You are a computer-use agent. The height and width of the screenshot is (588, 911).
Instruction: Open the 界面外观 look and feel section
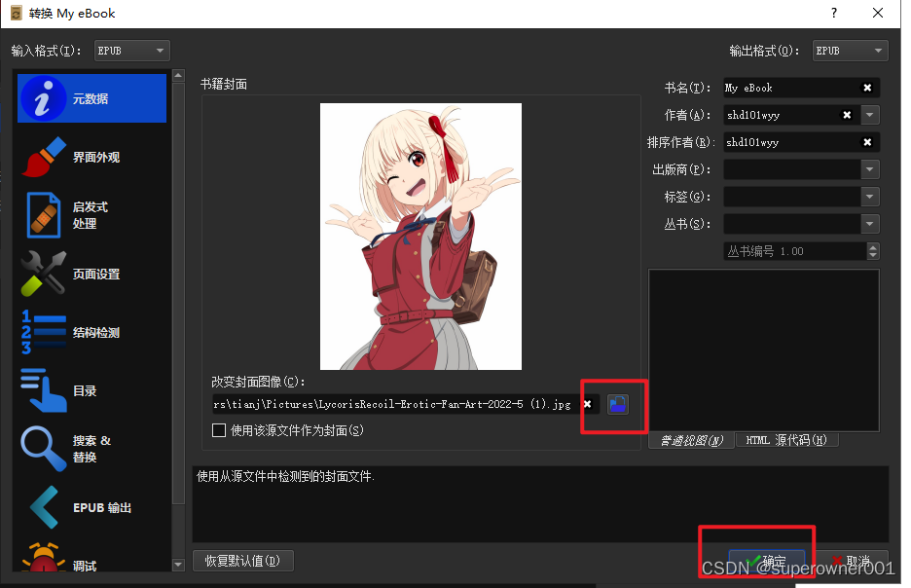tap(91, 157)
